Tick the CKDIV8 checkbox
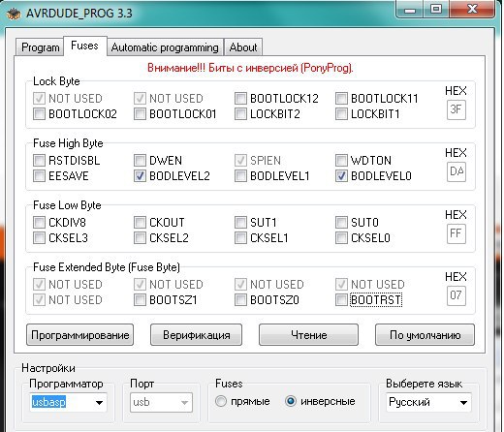This screenshot has height=432, width=504. 39,222
